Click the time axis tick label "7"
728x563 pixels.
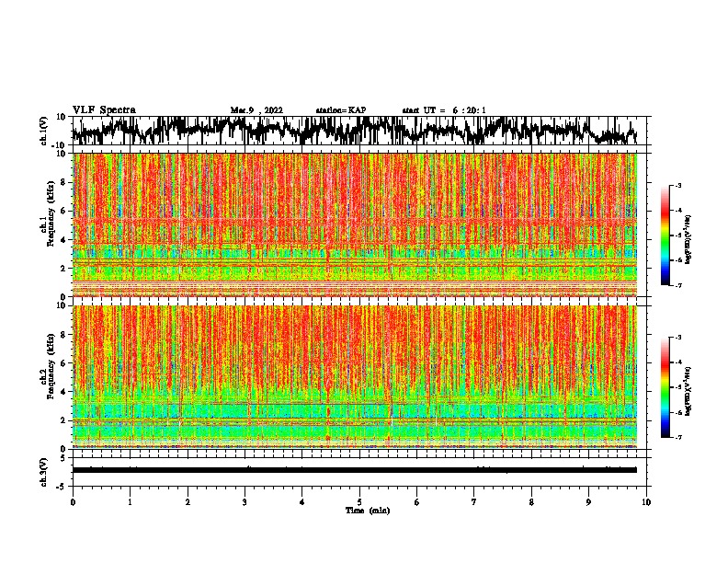click(474, 502)
